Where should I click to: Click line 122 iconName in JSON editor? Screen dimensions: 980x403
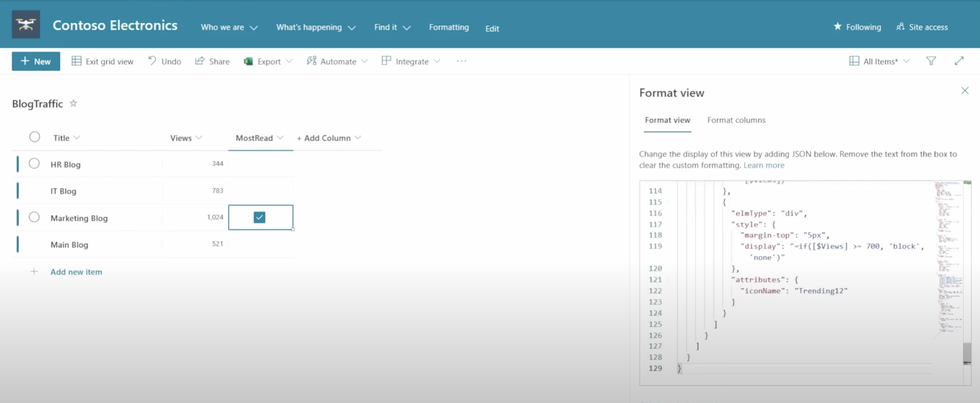pos(794,291)
